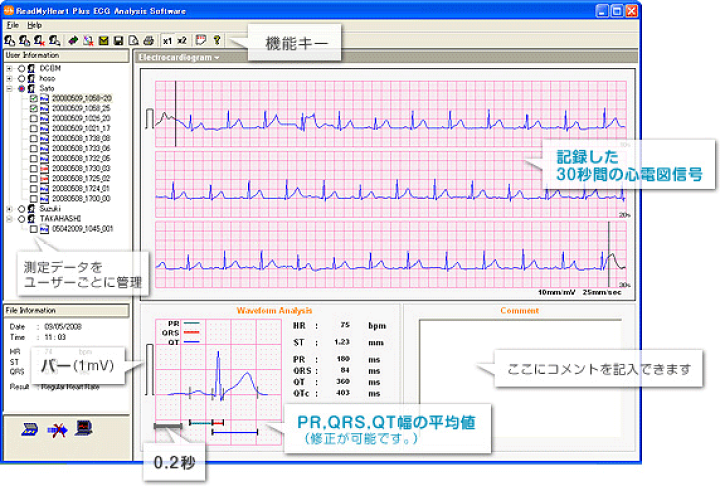Screen dimensions: 720x486
Task: Click the User Information panel header
Action: (66, 56)
